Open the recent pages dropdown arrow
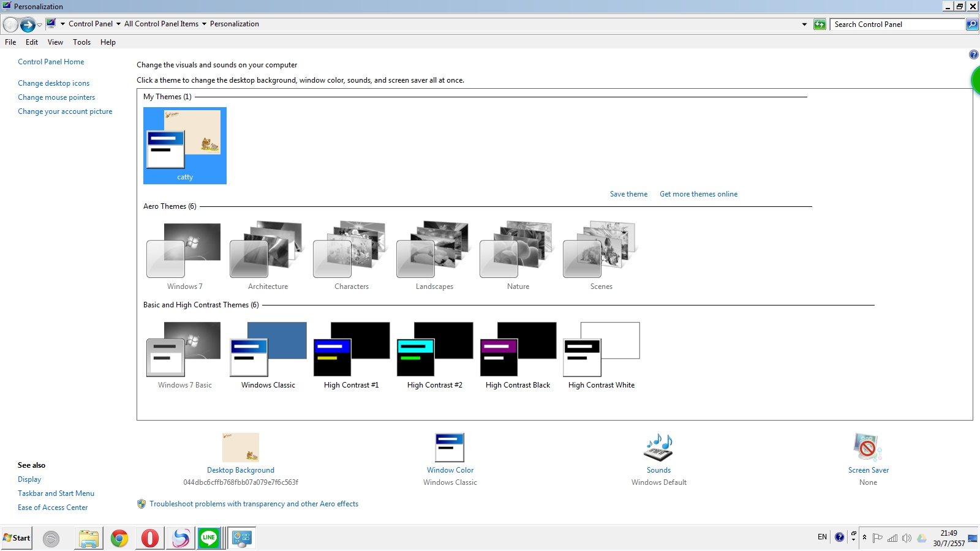The width and height of the screenshot is (980, 551). [40, 24]
